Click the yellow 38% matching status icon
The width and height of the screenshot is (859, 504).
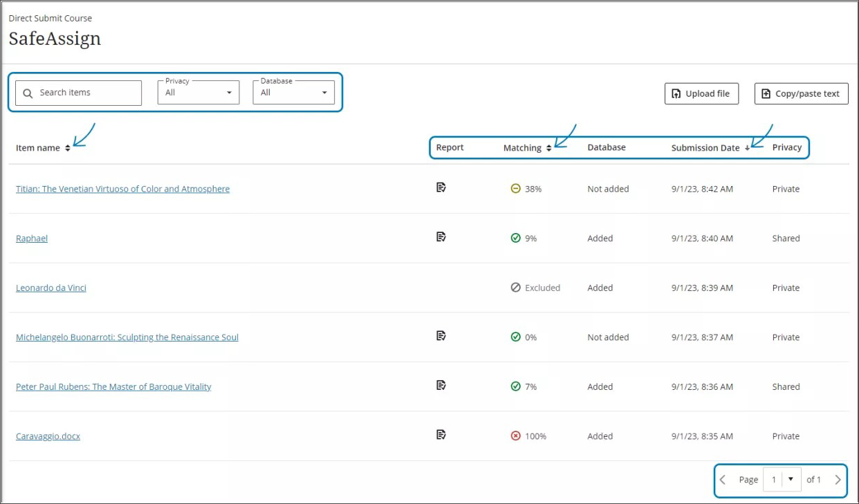[x=515, y=189]
